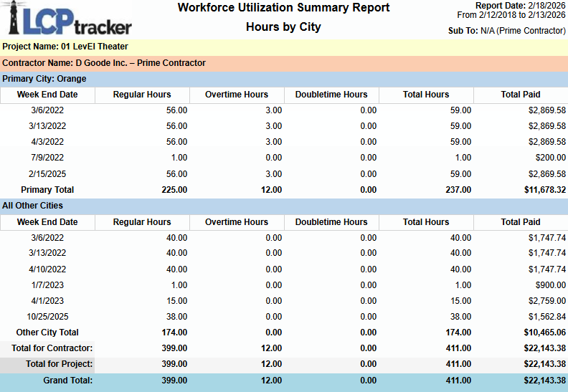
Task: Select the 1/7/2023 week end date
Action: point(47,285)
